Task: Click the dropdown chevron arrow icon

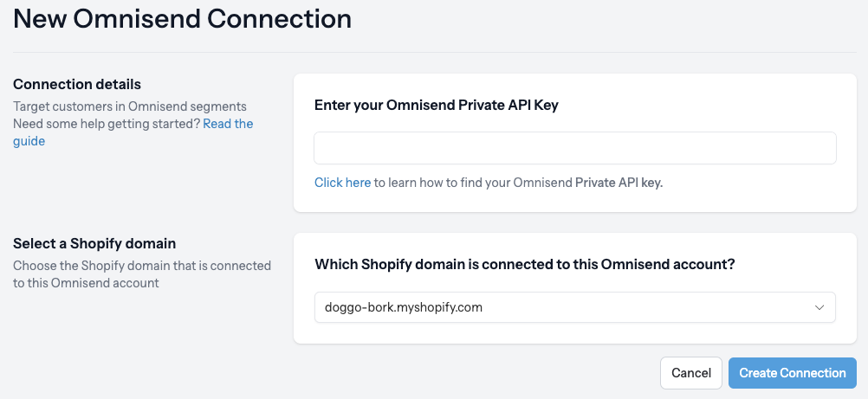Action: (x=819, y=308)
